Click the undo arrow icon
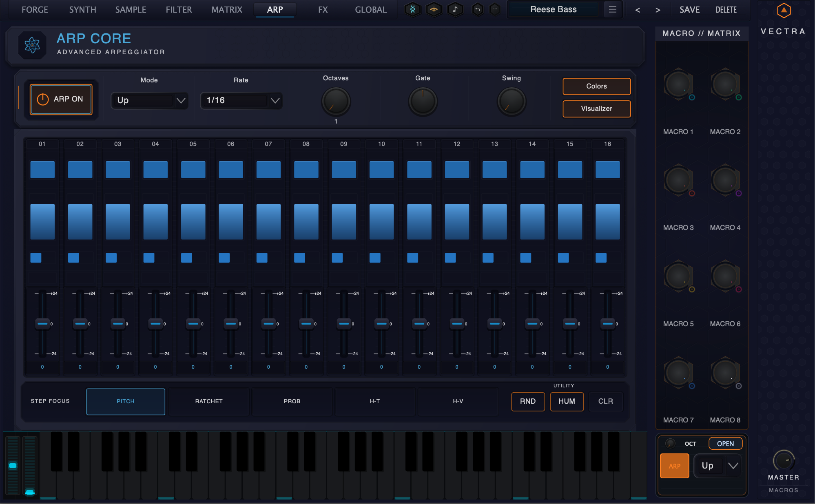The height and width of the screenshot is (504, 815). point(477,9)
